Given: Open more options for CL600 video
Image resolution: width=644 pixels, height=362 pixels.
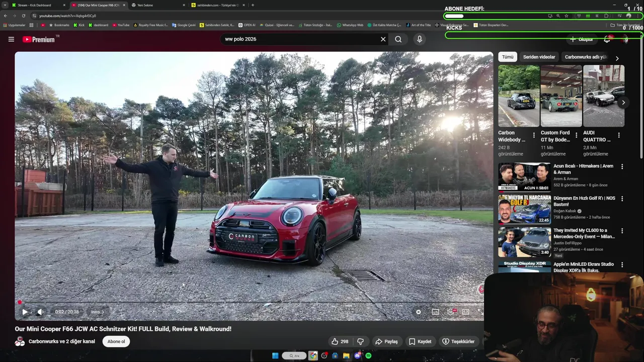Looking at the screenshot, I should [x=622, y=231].
